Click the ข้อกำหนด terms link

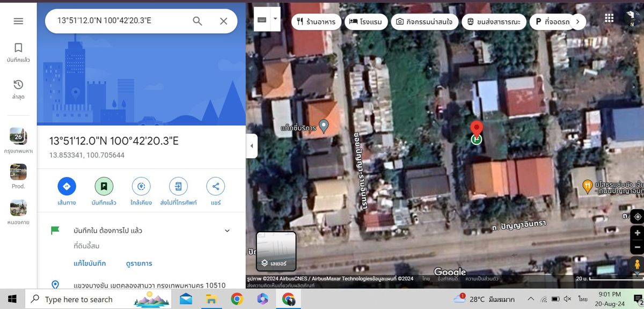click(447, 278)
